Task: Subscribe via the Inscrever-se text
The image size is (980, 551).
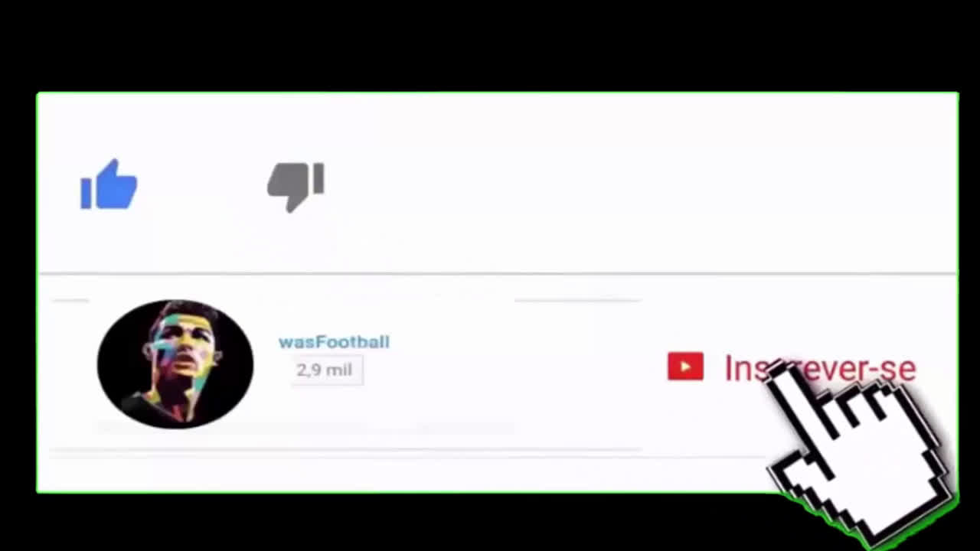Action: 819,368
